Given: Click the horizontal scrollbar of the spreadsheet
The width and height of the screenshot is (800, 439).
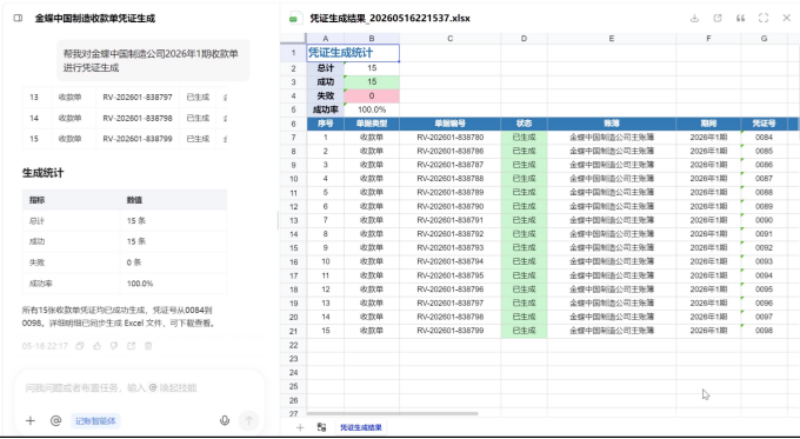Looking at the screenshot, I should tap(392, 413).
